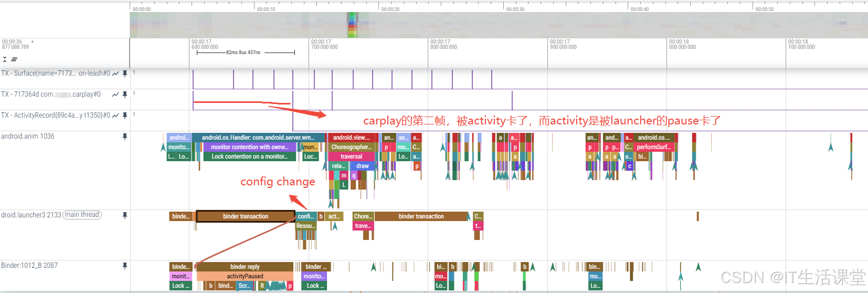
Task: Select the 'Scr...' slice under activityPaused
Action: pos(244,286)
